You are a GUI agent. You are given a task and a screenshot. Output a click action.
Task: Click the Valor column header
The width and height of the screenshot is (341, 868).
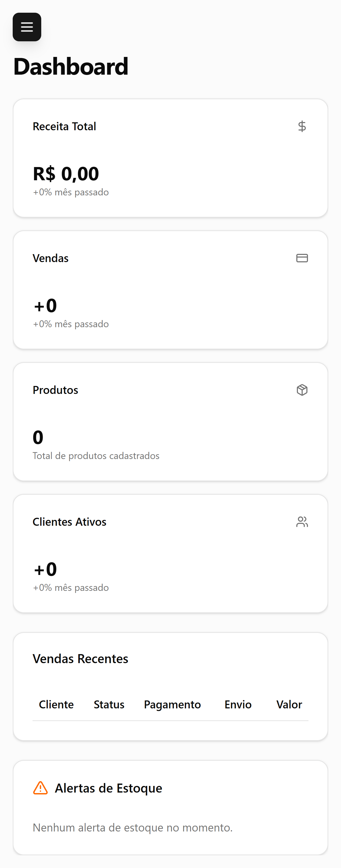(289, 705)
